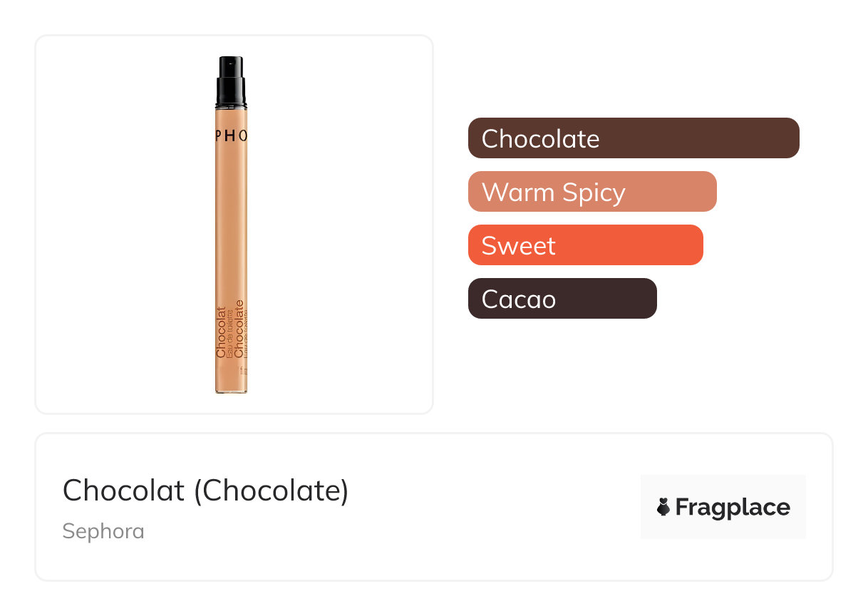
Task: Click the "PHO" lettering on the bottle
Action: coord(232,136)
